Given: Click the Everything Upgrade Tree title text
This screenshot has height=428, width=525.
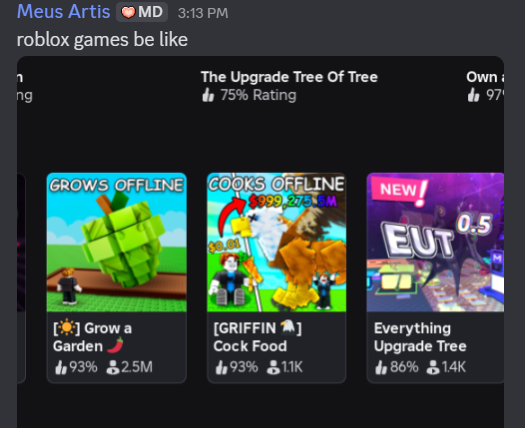Looking at the screenshot, I should coord(420,337).
